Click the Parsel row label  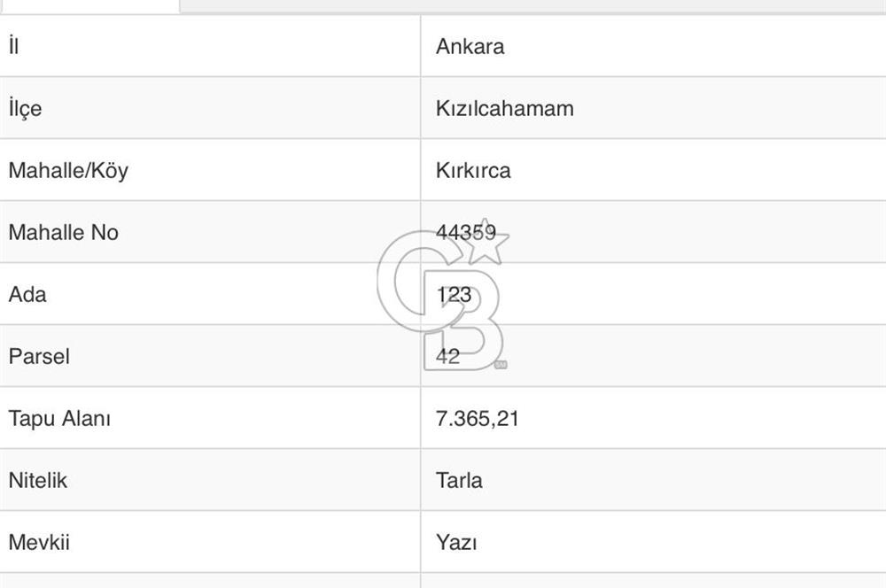point(39,357)
